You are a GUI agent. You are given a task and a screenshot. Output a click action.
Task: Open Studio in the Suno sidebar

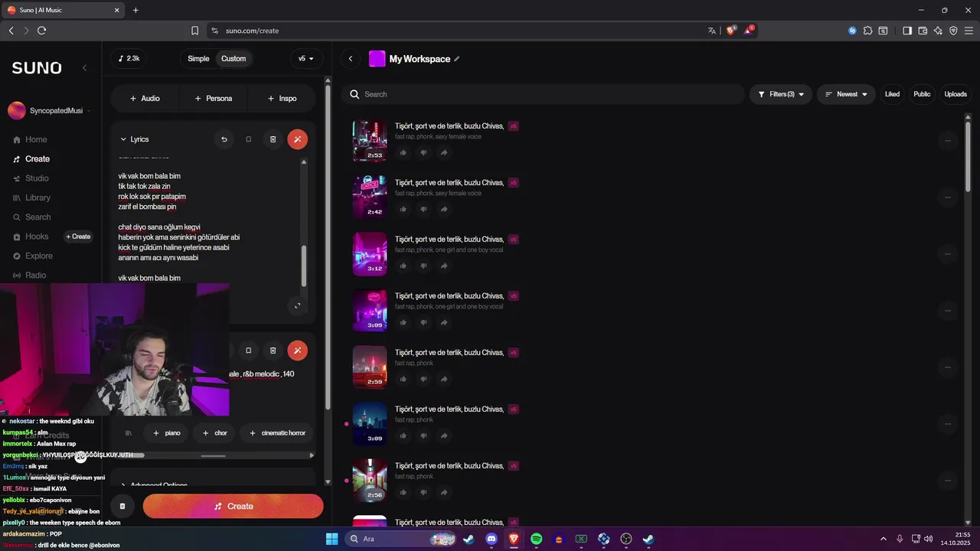pyautogui.click(x=31, y=178)
